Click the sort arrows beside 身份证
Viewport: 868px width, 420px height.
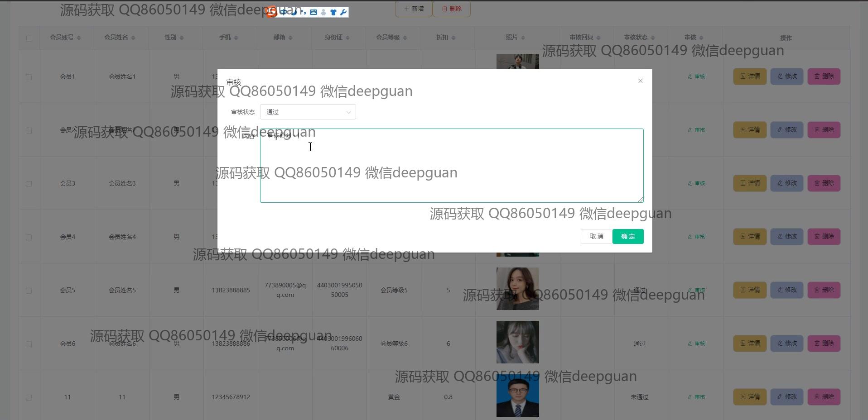coord(348,38)
